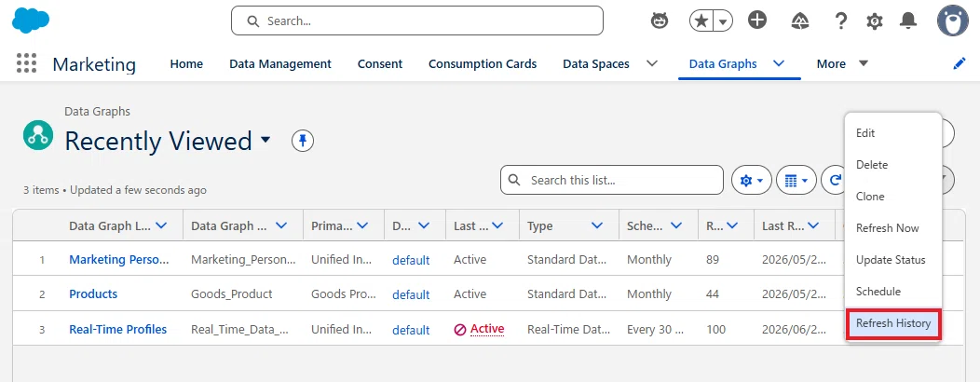This screenshot has width=980, height=382.
Task: Open the Real-Time Profiles data graph link
Action: point(118,330)
